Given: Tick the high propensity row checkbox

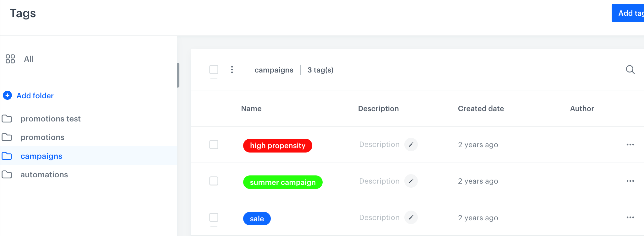Looking at the screenshot, I should point(214,145).
